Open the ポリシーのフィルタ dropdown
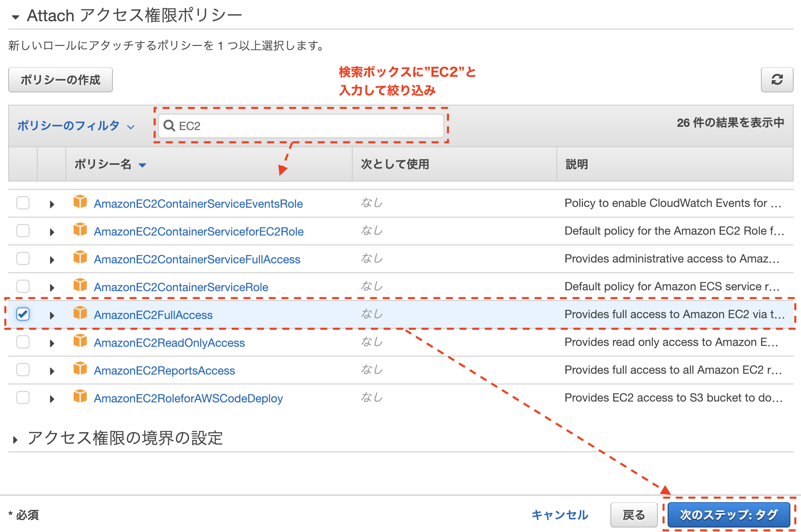 click(75, 126)
